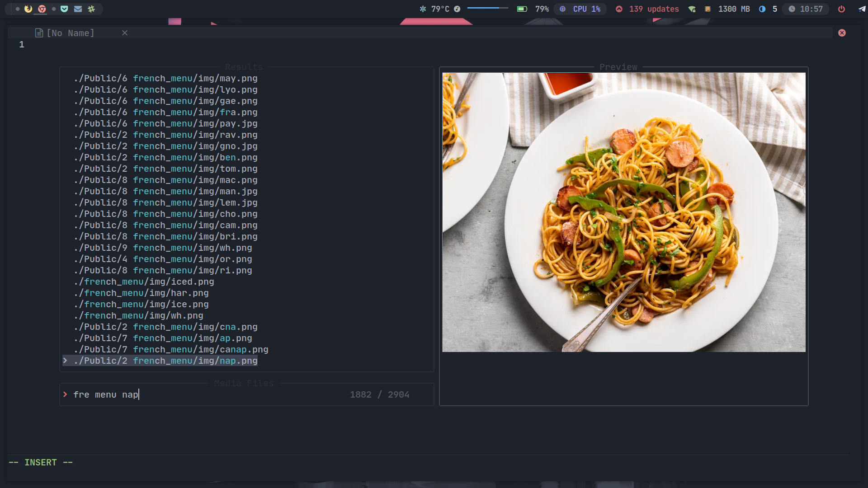Click the Firefox workspace icon in bar

tap(28, 9)
